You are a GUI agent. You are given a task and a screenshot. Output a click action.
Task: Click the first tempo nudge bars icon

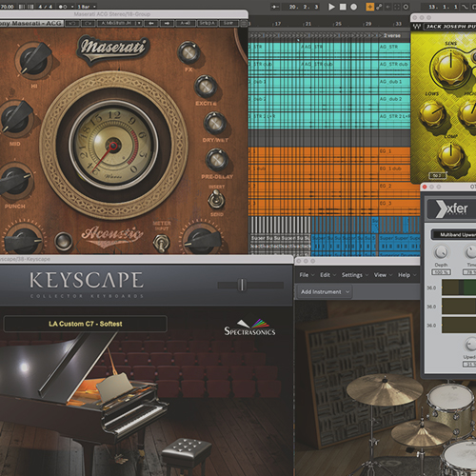(22, 7)
